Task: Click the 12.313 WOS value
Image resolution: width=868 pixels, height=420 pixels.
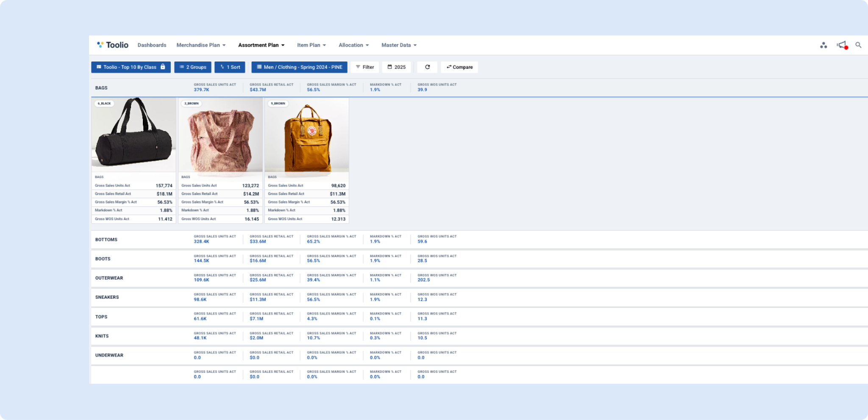Action: point(338,219)
